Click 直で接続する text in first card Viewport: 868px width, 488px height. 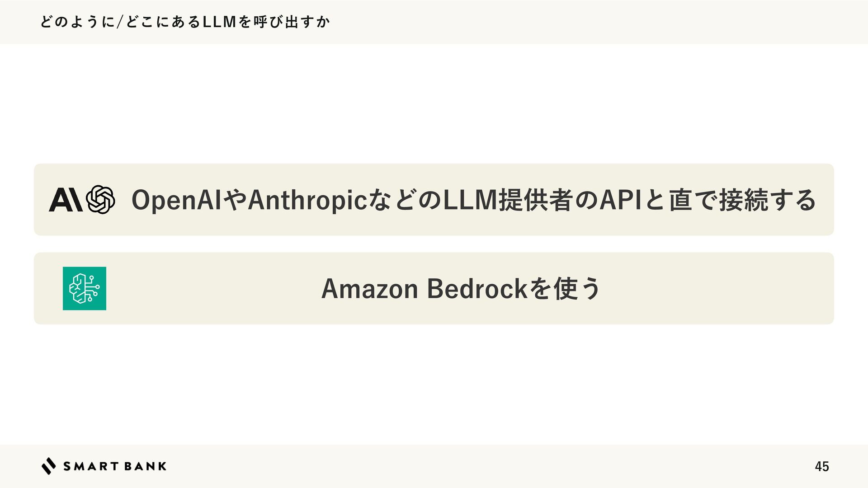pos(741,200)
